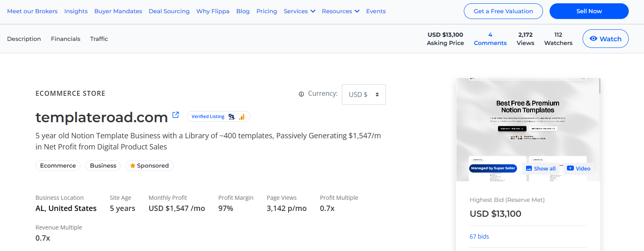The width and height of the screenshot is (644, 251).
Task: Click the play icon beside Video
Action: (570, 168)
